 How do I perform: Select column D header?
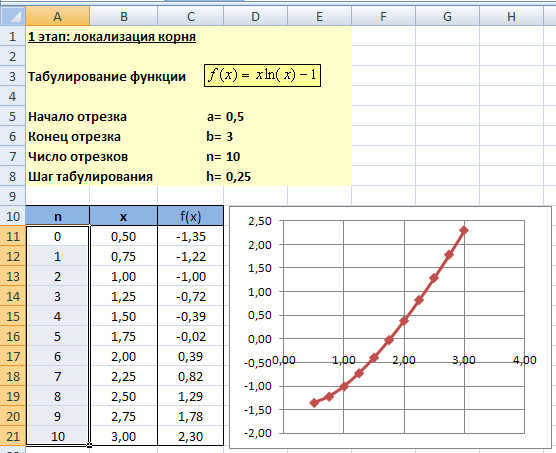[255, 16]
